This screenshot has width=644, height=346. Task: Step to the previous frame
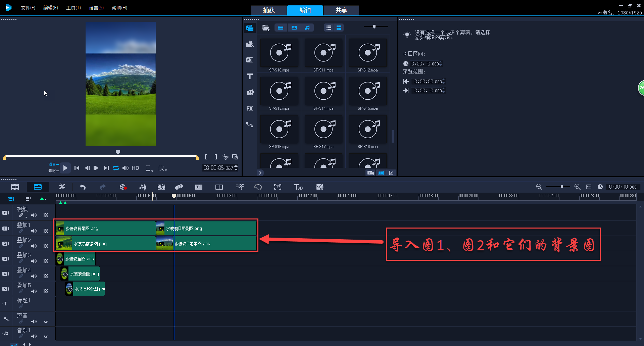tap(87, 168)
